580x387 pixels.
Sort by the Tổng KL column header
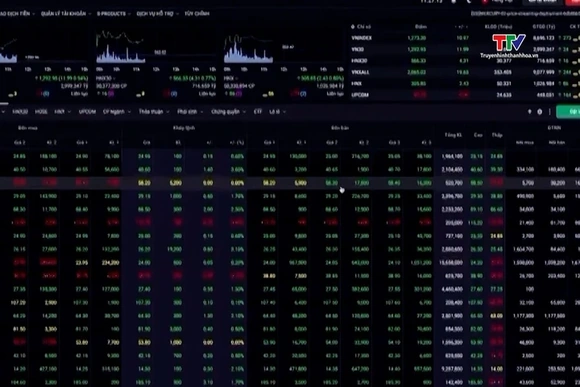click(x=453, y=135)
